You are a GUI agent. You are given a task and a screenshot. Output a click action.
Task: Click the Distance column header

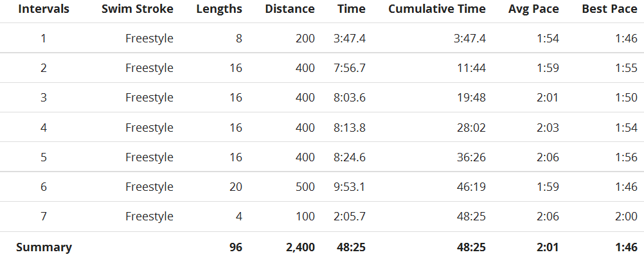click(x=290, y=9)
